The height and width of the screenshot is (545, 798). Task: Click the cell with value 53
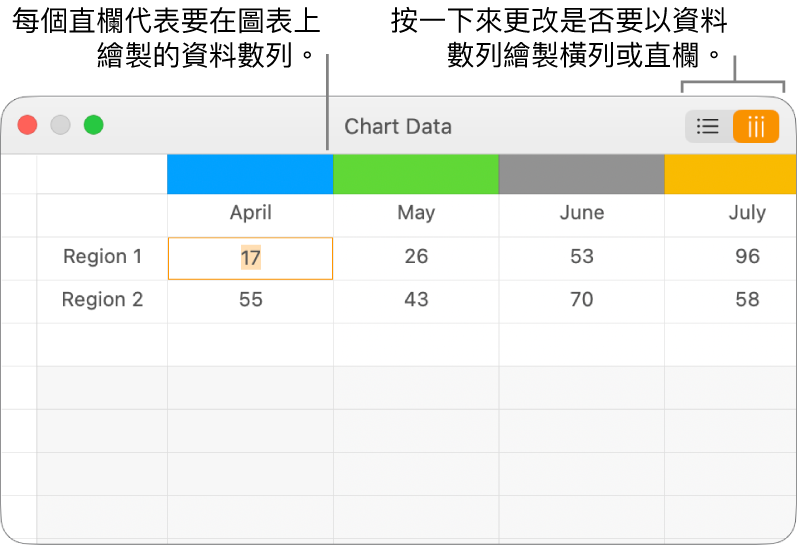point(581,257)
